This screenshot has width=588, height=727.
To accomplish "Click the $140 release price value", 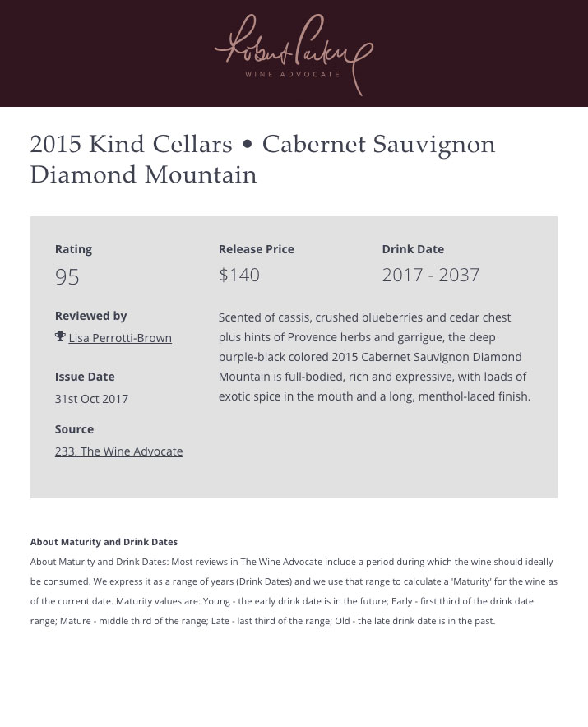I will click(x=239, y=275).
